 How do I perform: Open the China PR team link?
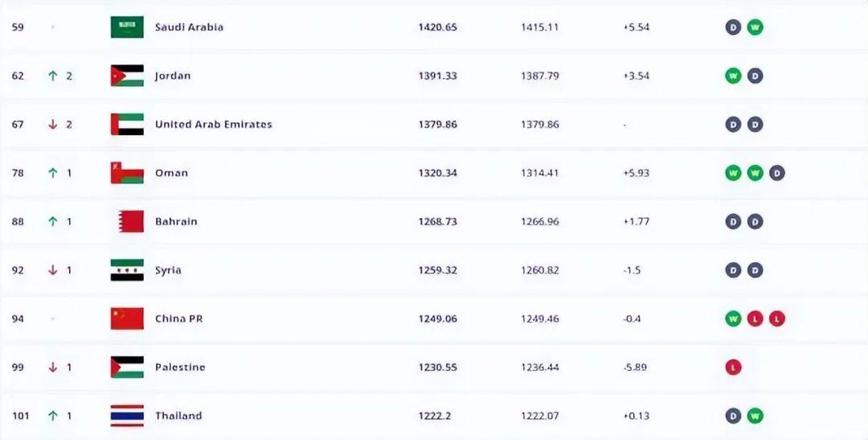(x=178, y=319)
